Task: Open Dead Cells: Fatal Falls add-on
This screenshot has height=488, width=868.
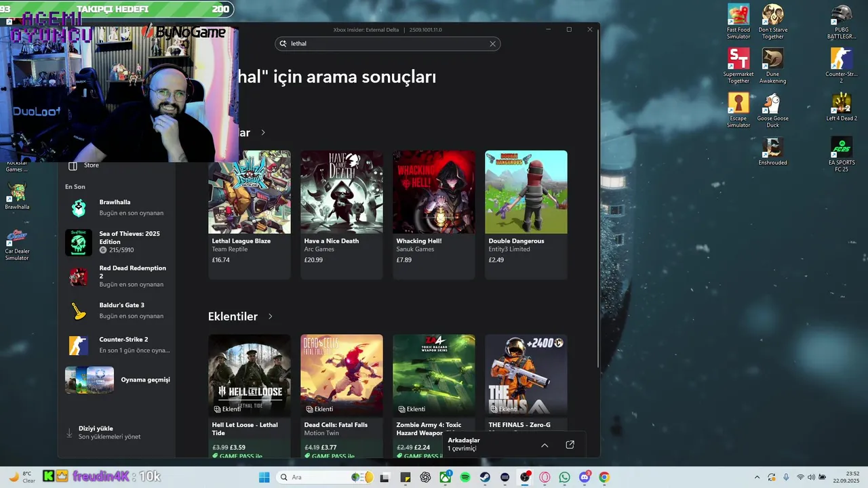Action: [342, 396]
